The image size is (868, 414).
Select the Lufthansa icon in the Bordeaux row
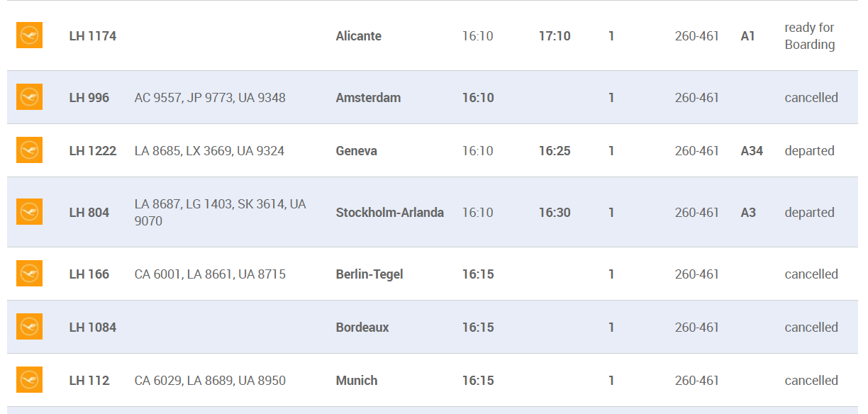29,327
